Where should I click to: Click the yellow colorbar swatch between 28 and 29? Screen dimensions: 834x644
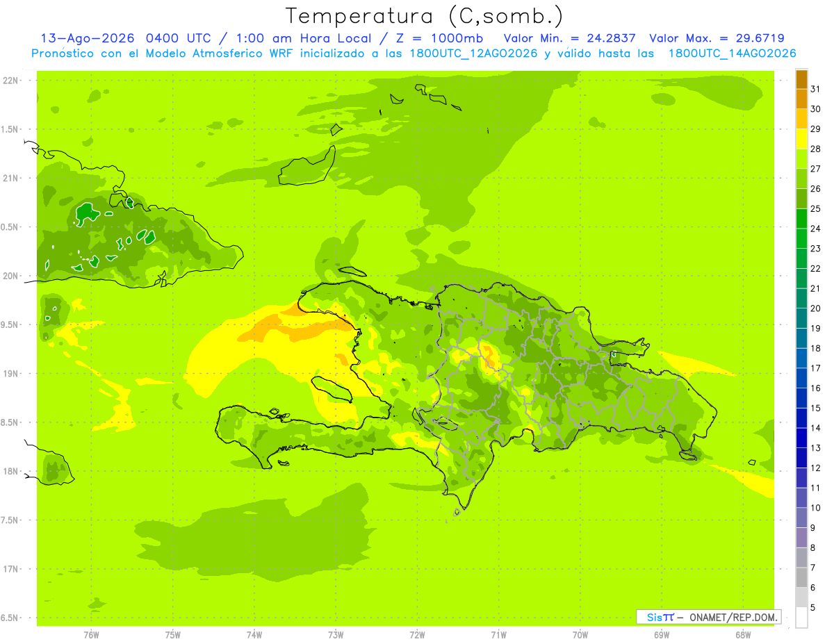[801, 139]
